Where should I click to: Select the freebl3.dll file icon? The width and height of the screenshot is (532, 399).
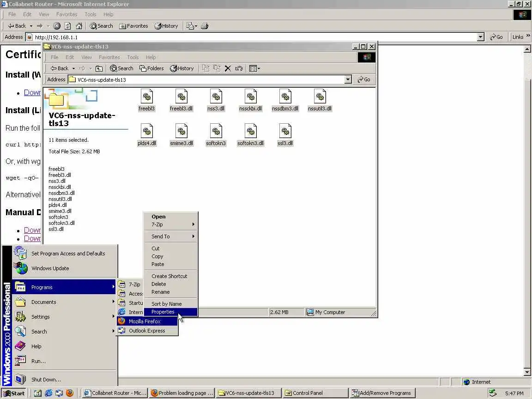pyautogui.click(x=181, y=97)
